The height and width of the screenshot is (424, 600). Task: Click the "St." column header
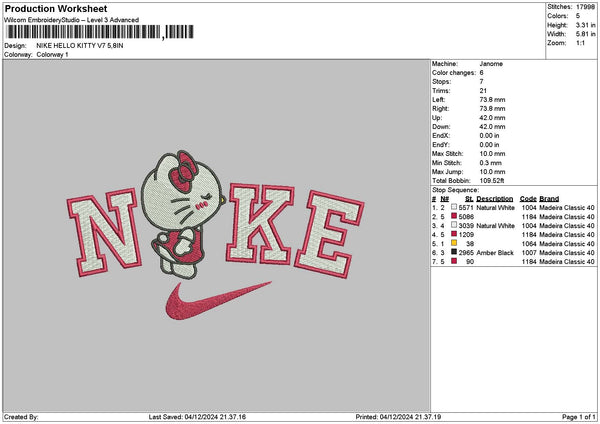[x=469, y=199]
